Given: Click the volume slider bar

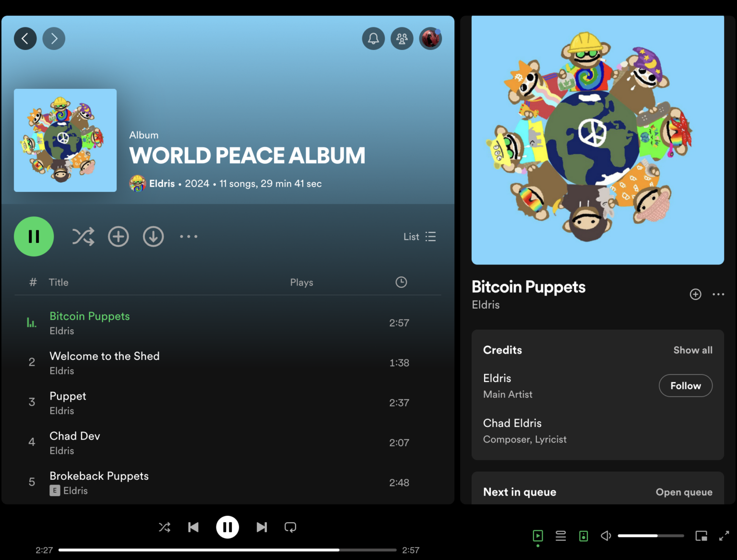Looking at the screenshot, I should (651, 536).
